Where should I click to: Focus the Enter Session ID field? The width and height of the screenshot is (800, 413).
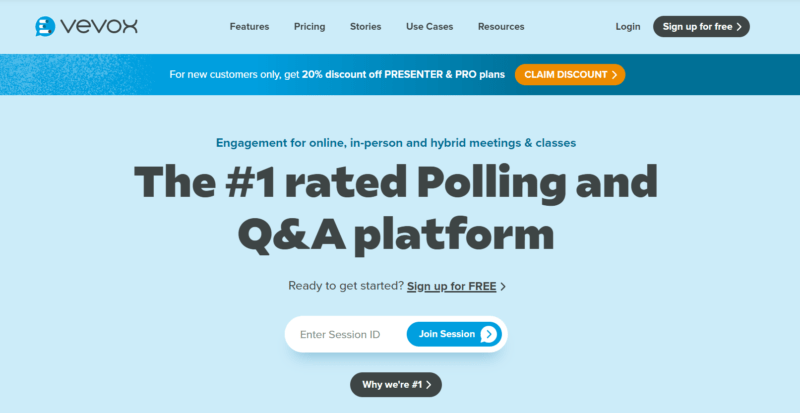346,334
